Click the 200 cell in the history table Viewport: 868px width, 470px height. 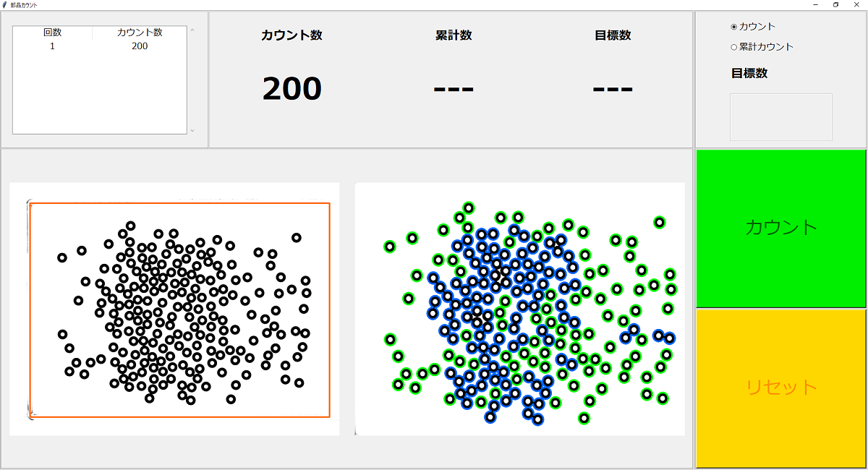pyautogui.click(x=140, y=46)
